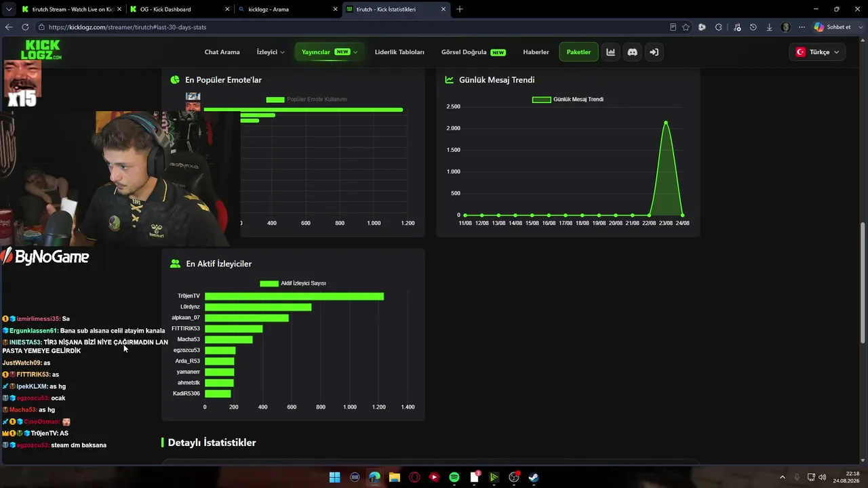868x488 pixels.
Task: Toggle the 'Günlük Mesaj Trendi' legend item
Action: (568, 100)
